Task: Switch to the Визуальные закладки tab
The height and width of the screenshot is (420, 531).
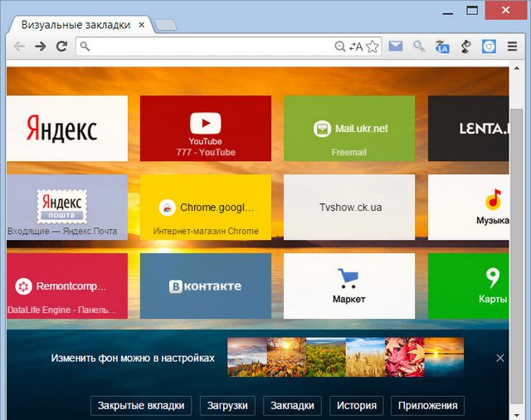Action: point(76,25)
